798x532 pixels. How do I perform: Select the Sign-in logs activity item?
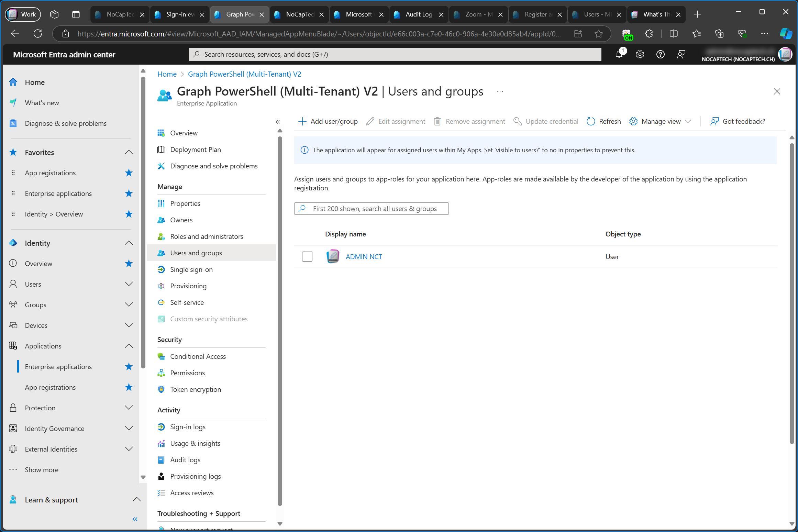[188, 426]
